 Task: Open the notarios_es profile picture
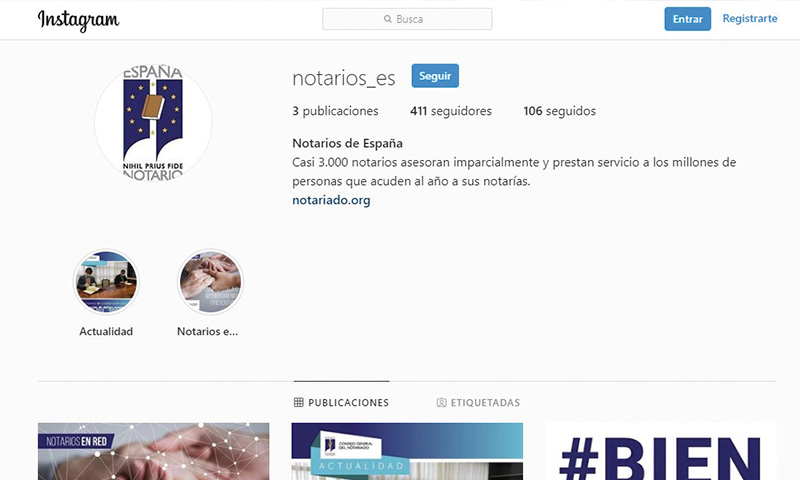[x=153, y=123]
